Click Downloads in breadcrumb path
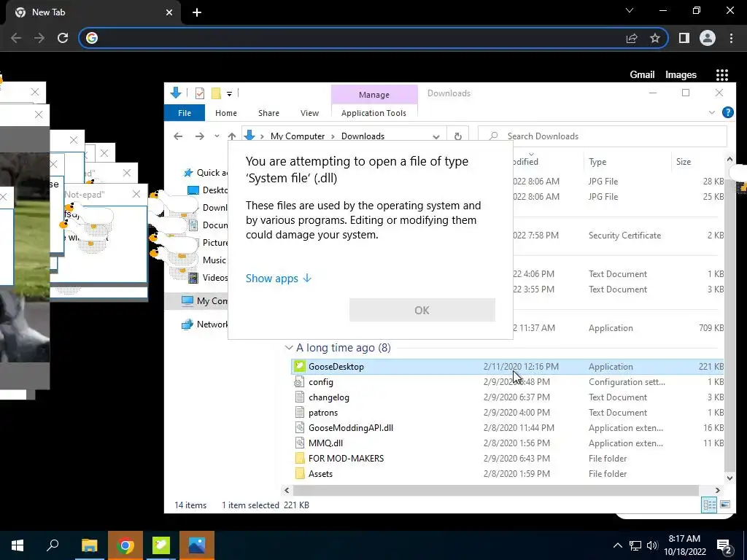The height and width of the screenshot is (560, 747). coord(363,136)
